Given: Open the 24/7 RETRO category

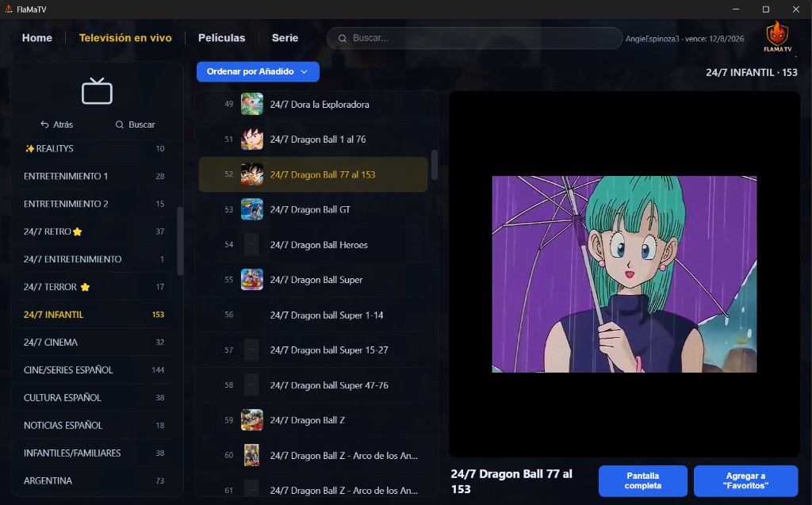Looking at the screenshot, I should click(94, 231).
